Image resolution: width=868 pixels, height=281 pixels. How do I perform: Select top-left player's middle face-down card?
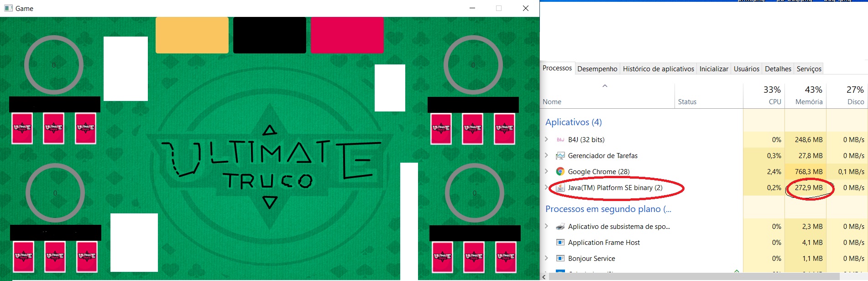[54, 128]
